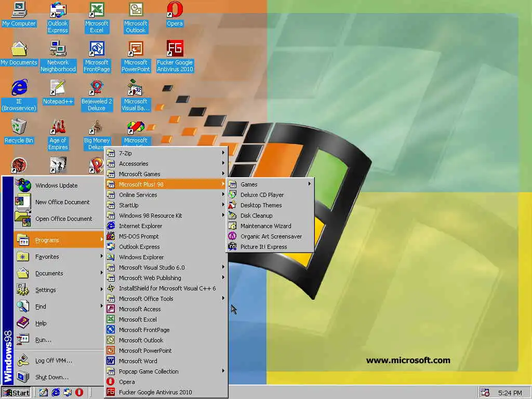Viewport: 532px width, 399px height.
Task: Launch Microsoft Access
Action: coord(166,309)
